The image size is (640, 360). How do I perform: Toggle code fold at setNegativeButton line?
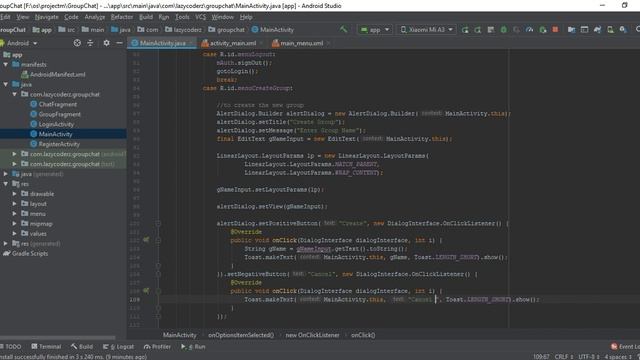point(158,274)
